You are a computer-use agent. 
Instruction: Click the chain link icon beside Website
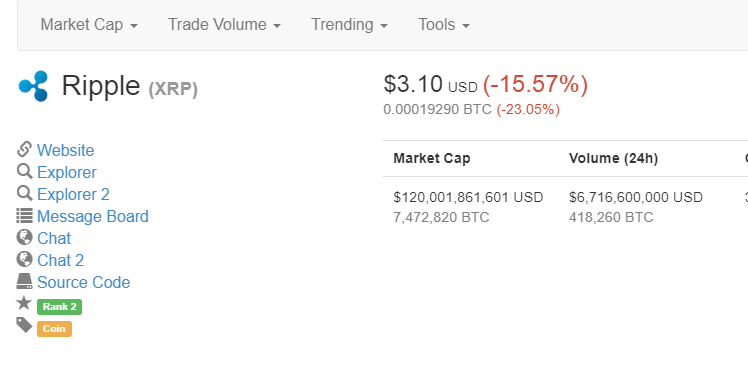(x=24, y=149)
